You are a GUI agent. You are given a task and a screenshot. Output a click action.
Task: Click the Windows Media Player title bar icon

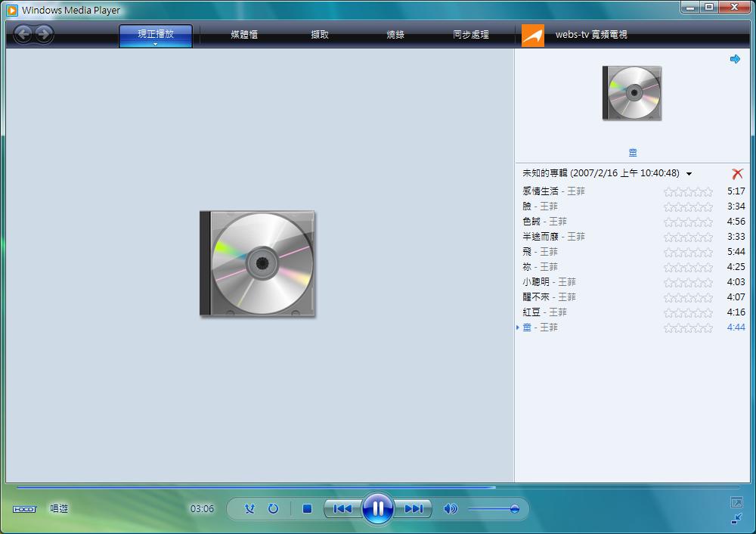pyautogui.click(x=12, y=10)
